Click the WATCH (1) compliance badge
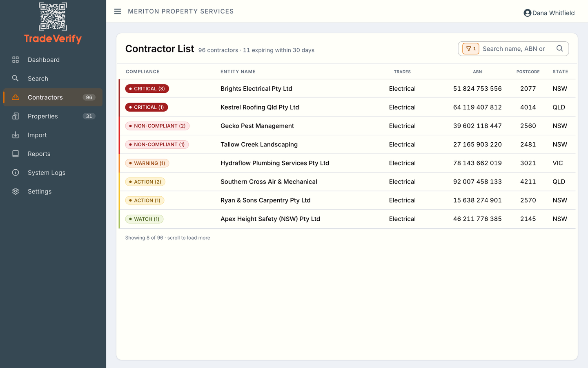The width and height of the screenshot is (588, 368). [144, 219]
